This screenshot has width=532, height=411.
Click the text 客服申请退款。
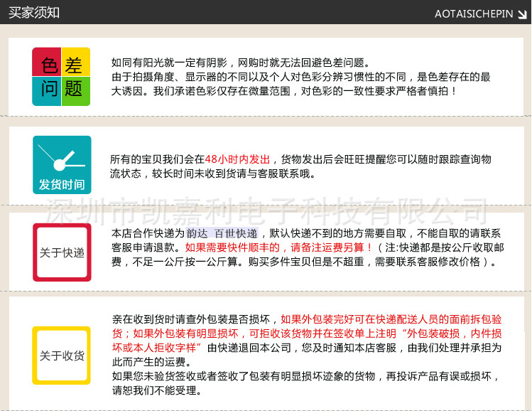(146, 247)
